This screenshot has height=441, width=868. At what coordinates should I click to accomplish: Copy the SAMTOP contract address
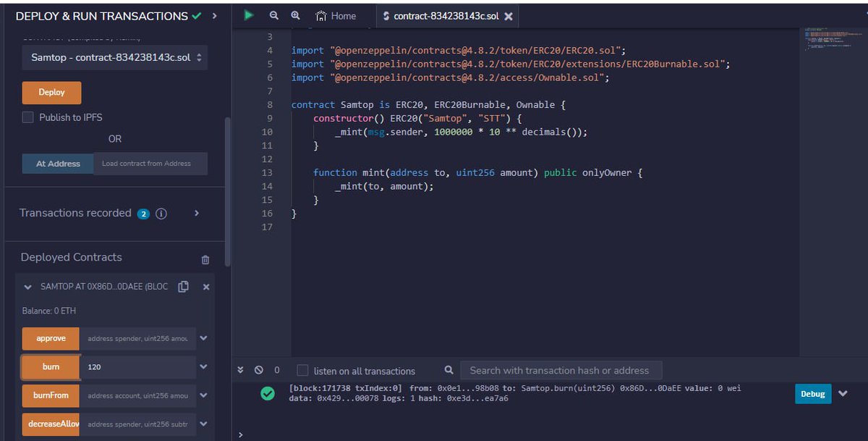(183, 287)
